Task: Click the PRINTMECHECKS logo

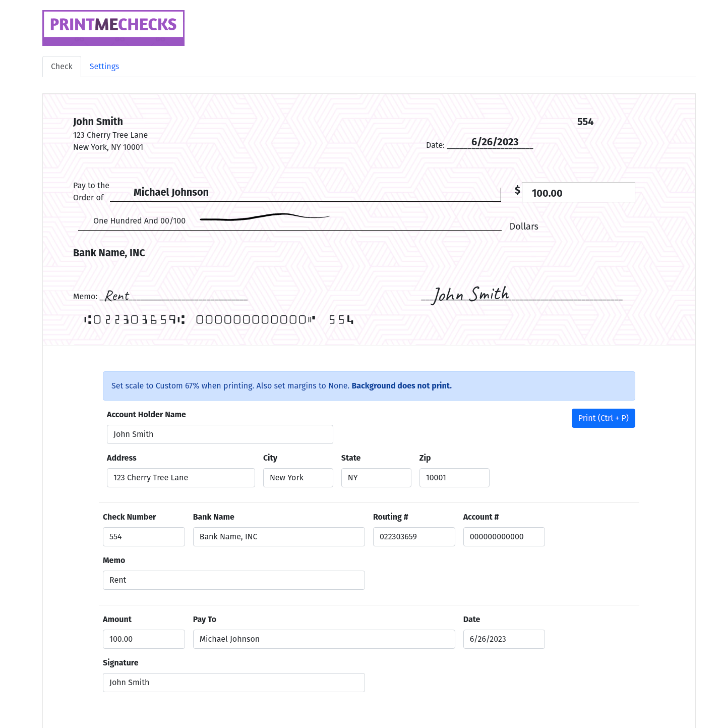Action: (x=113, y=28)
